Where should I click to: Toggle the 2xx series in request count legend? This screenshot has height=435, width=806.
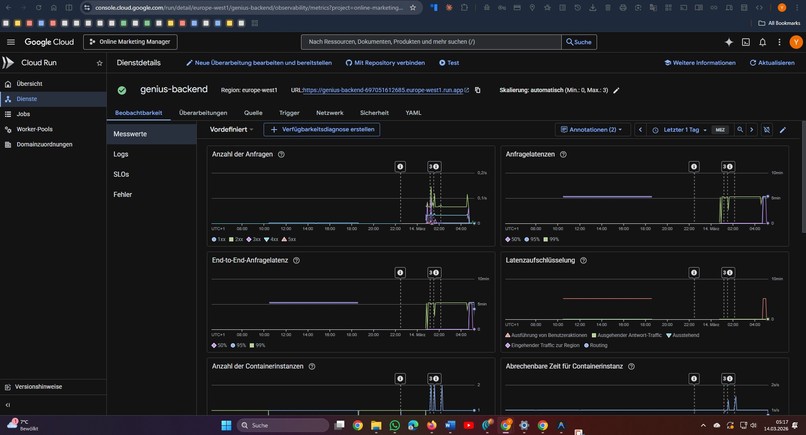pos(236,239)
